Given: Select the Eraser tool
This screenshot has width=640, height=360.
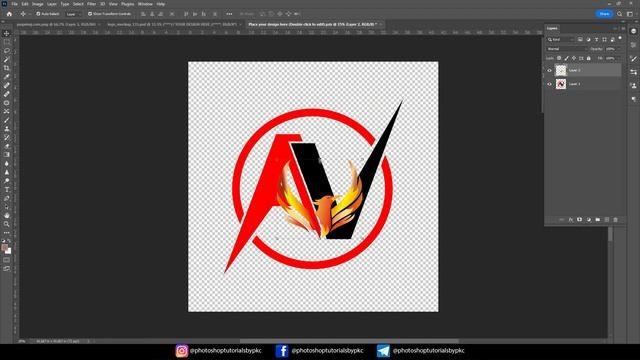Looking at the screenshot, I should [7, 146].
